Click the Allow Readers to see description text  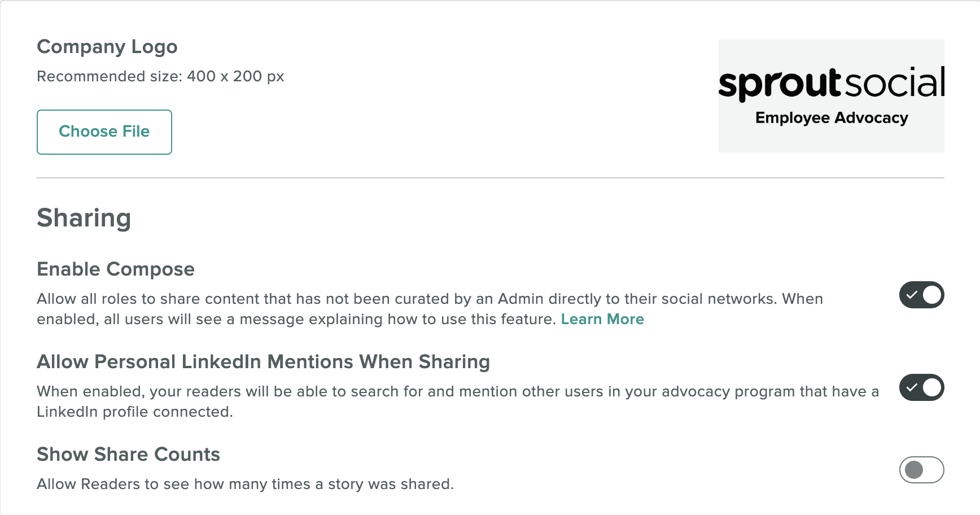246,485
